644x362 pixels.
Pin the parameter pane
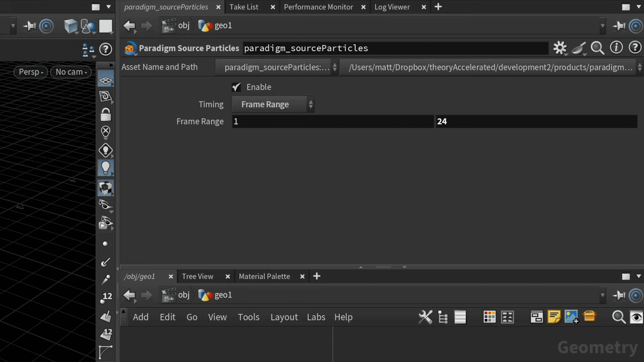619,26
